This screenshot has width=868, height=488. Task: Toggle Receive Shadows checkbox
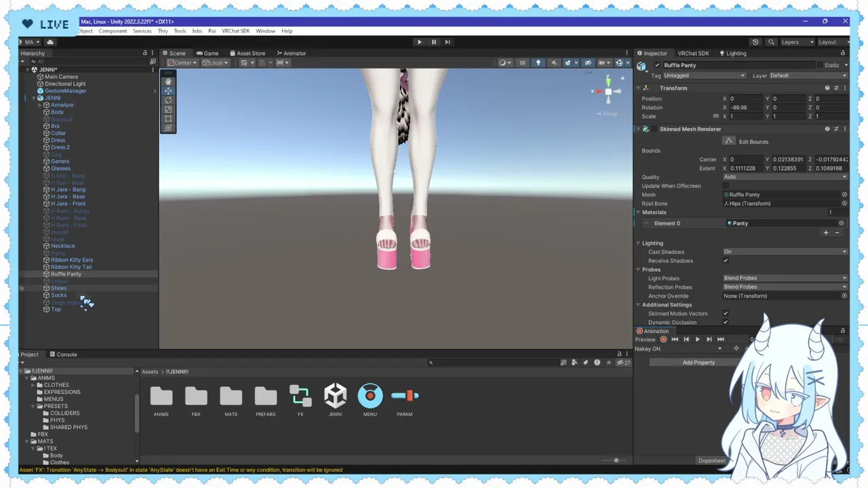[x=726, y=260]
